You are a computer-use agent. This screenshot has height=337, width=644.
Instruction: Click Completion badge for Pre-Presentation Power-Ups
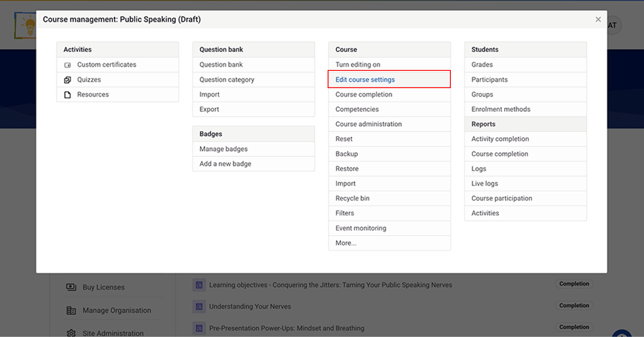(x=574, y=327)
